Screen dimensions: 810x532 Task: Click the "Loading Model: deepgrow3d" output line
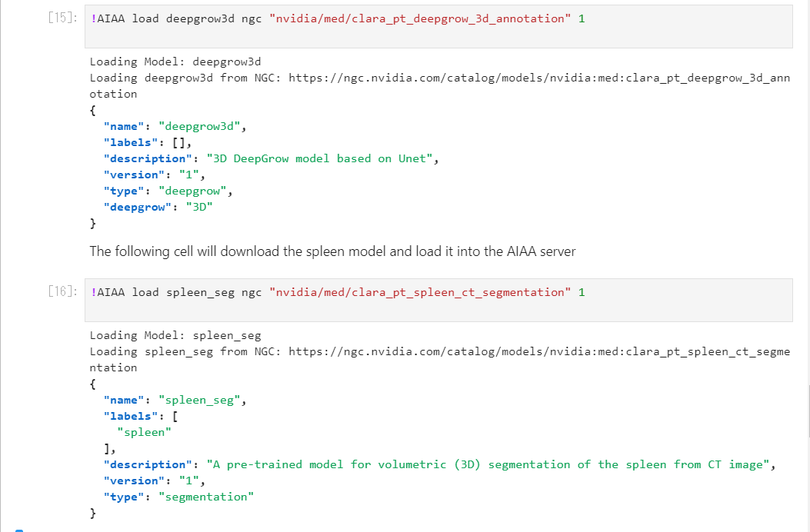[x=175, y=62]
